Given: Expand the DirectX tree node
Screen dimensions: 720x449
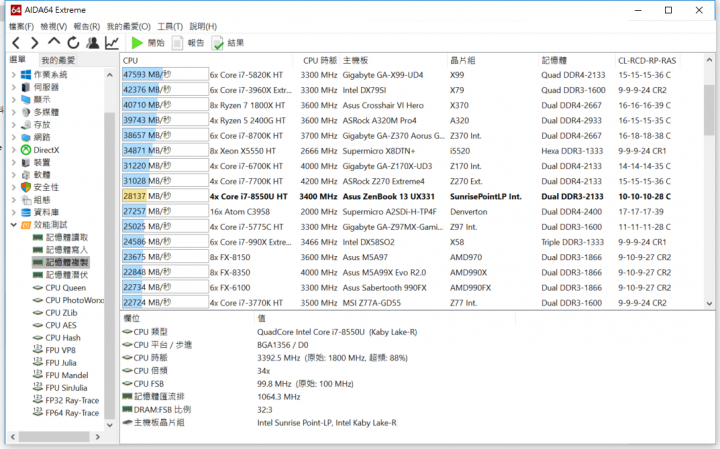Looking at the screenshot, I should [x=14, y=150].
